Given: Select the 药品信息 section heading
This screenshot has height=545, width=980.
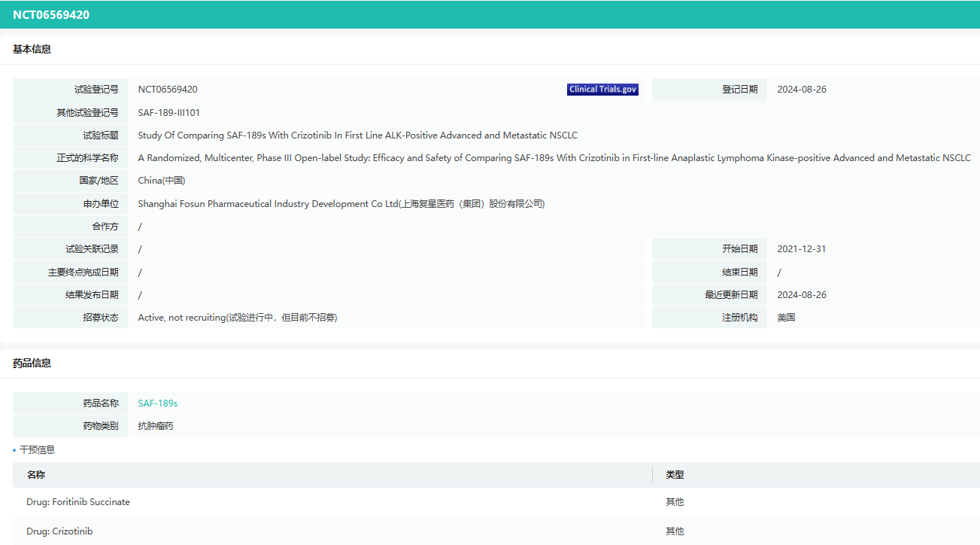Looking at the screenshot, I should click(32, 364).
